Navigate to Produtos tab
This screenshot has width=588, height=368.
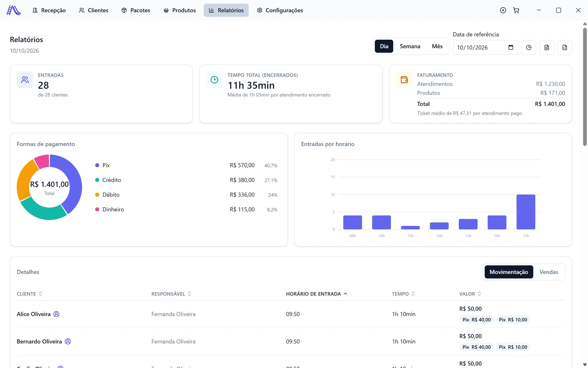click(179, 10)
